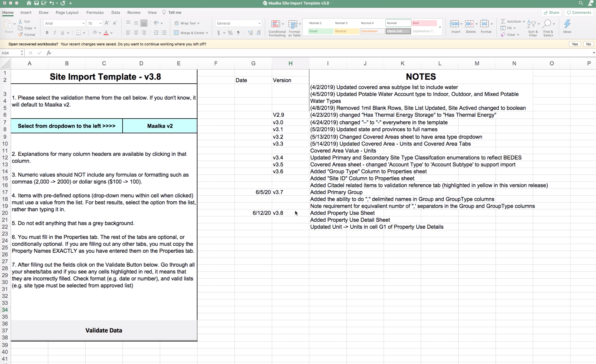
Task: Apply the Good cell style
Action: pyautogui.click(x=321, y=31)
